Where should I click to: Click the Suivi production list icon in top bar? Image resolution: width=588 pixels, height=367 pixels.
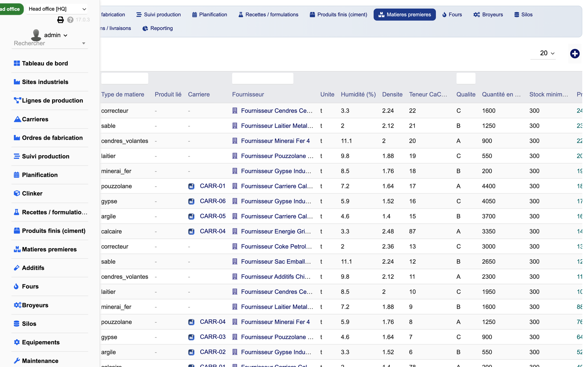139,15
